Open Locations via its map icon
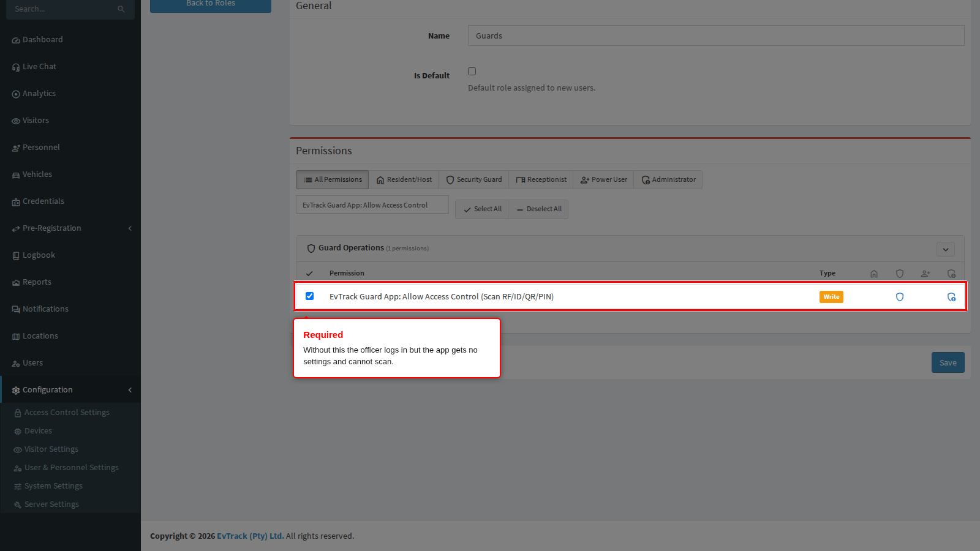Screen dimensions: 980x551 click(x=16, y=337)
